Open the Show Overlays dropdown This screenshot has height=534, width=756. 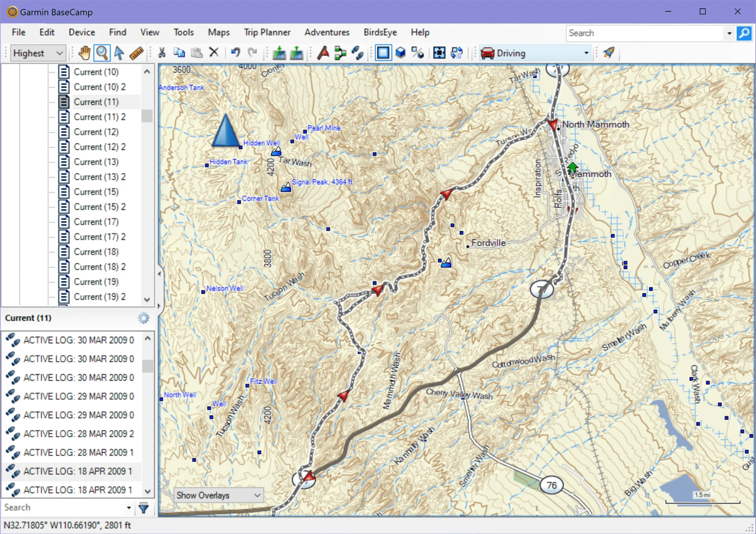pyautogui.click(x=219, y=495)
